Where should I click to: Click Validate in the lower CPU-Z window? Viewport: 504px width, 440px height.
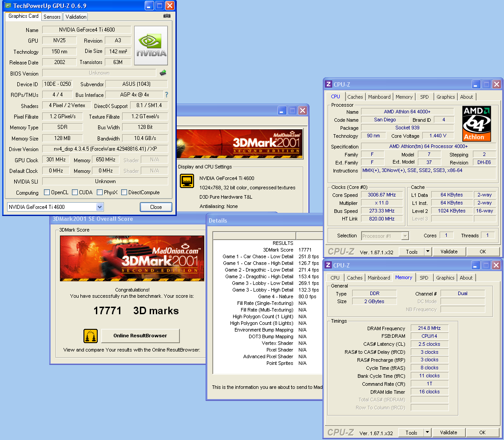click(448, 432)
